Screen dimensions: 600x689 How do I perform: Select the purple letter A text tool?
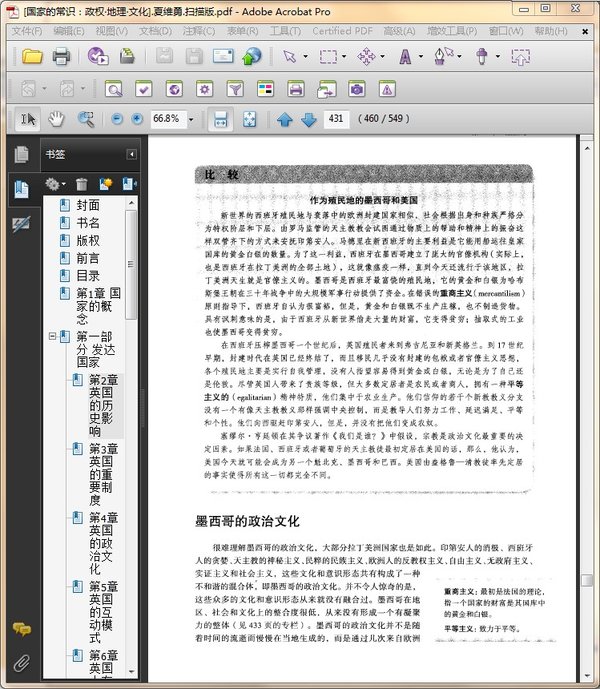pos(405,56)
